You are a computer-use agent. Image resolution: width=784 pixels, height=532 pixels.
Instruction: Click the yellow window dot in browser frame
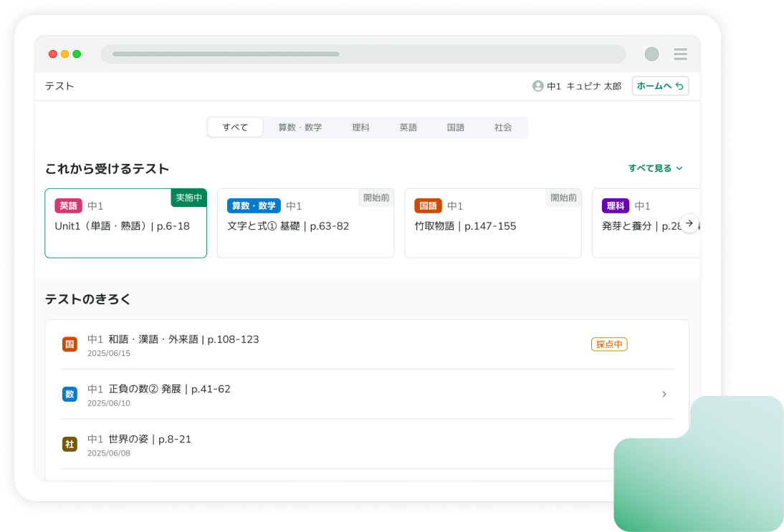click(x=64, y=54)
